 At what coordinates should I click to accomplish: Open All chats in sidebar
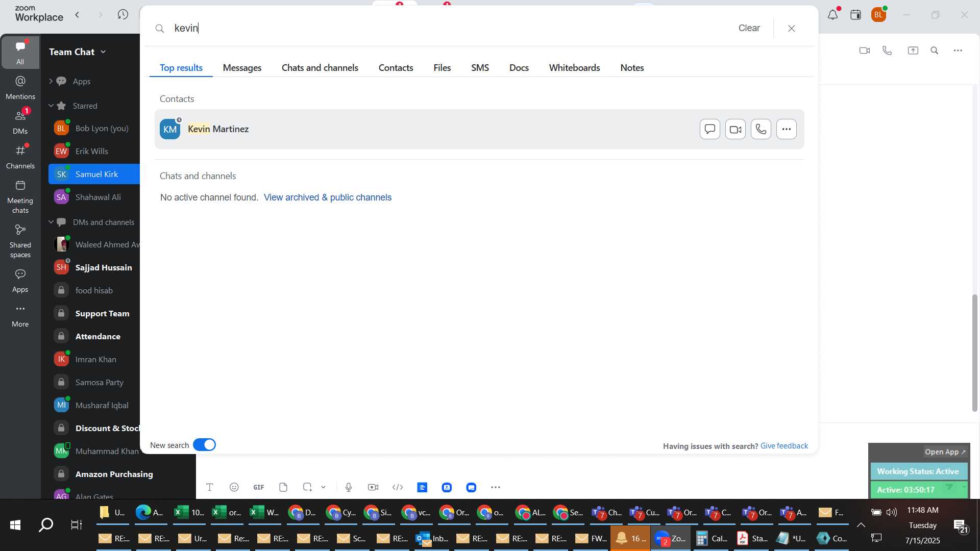pos(20,53)
